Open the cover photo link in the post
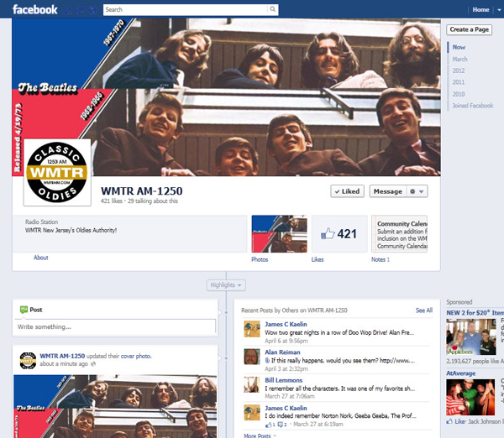 pos(135,356)
